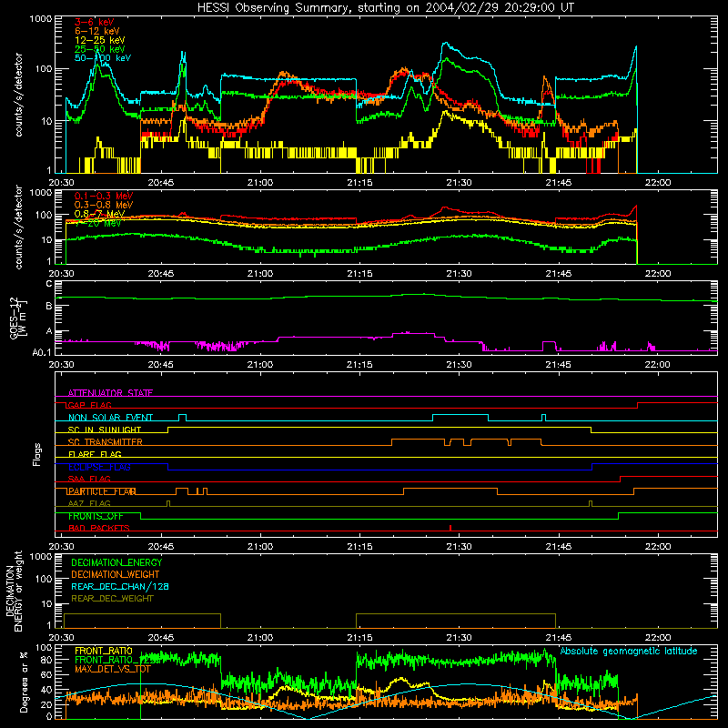
Task: Click the 7-20 MeV legend entry
Action: tap(98, 223)
